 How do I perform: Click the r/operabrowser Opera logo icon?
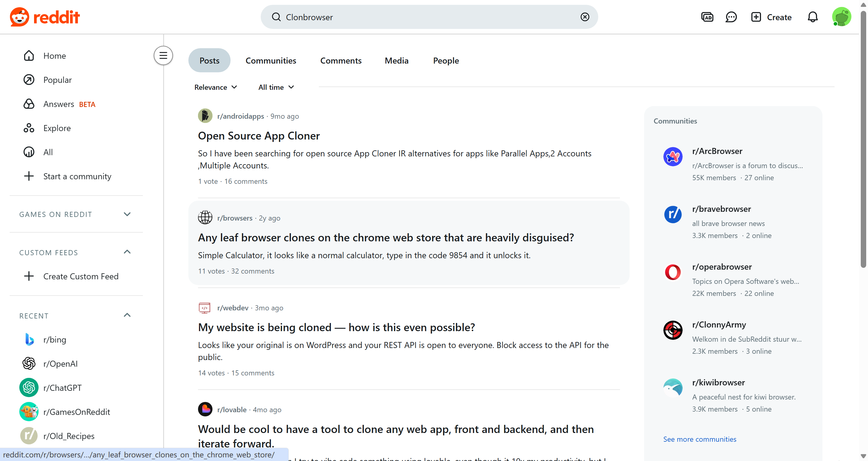click(673, 272)
